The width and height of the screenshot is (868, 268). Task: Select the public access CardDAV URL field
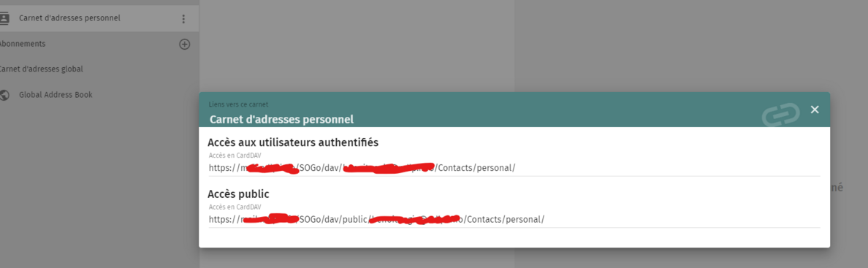pyautogui.click(x=514, y=219)
